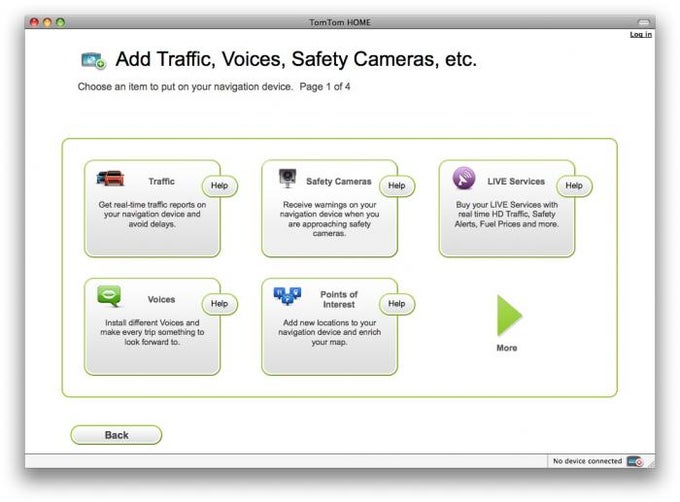This screenshot has width=680, height=502.
Task: Open Help for Voices
Action: (219, 303)
